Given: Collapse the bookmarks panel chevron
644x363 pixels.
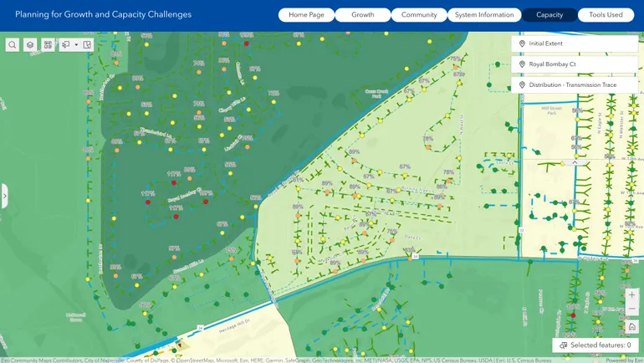Looking at the screenshot, I should point(575,162).
